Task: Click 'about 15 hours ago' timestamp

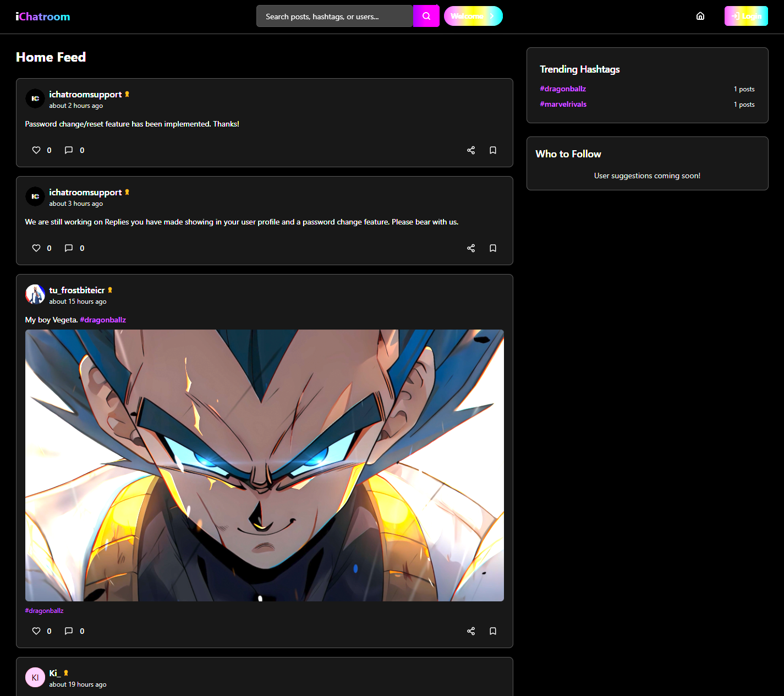Action: click(78, 302)
